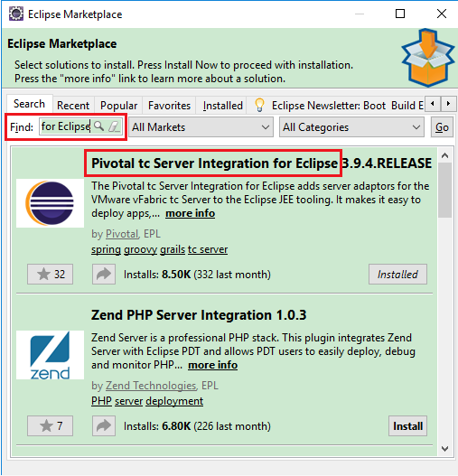Click the groovy tag link
This screenshot has width=458, height=476.
pyautogui.click(x=140, y=249)
